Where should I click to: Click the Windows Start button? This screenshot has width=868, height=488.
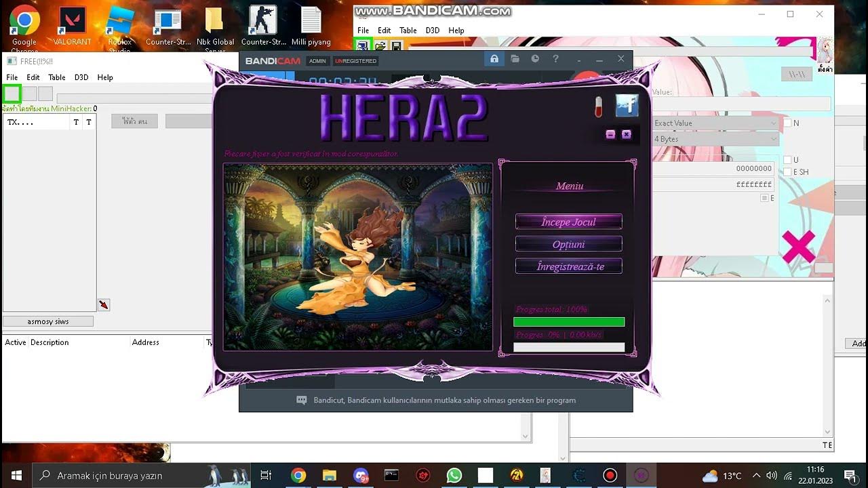pos(16,475)
